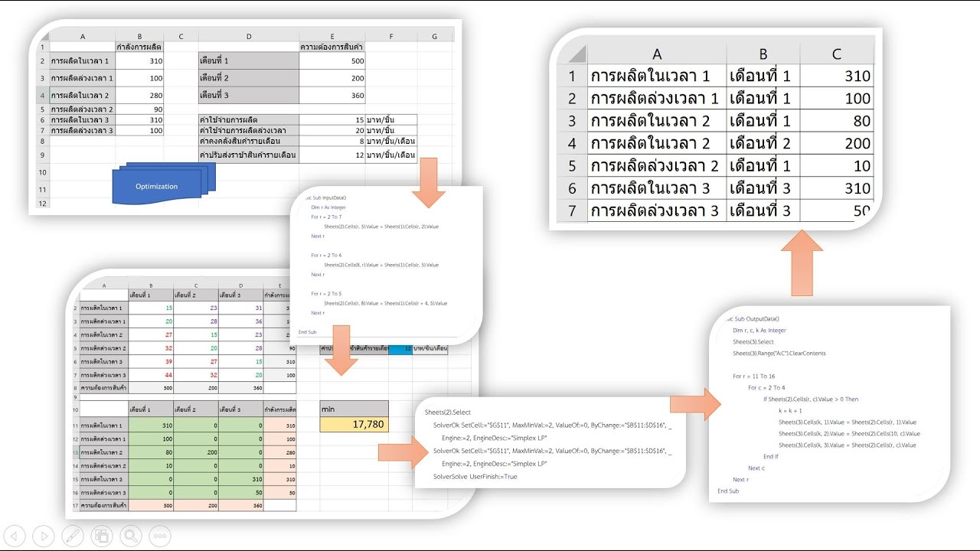The height and width of the screenshot is (551, 980).
Task: Click demand value 500 in input sheet
Action: point(332,60)
